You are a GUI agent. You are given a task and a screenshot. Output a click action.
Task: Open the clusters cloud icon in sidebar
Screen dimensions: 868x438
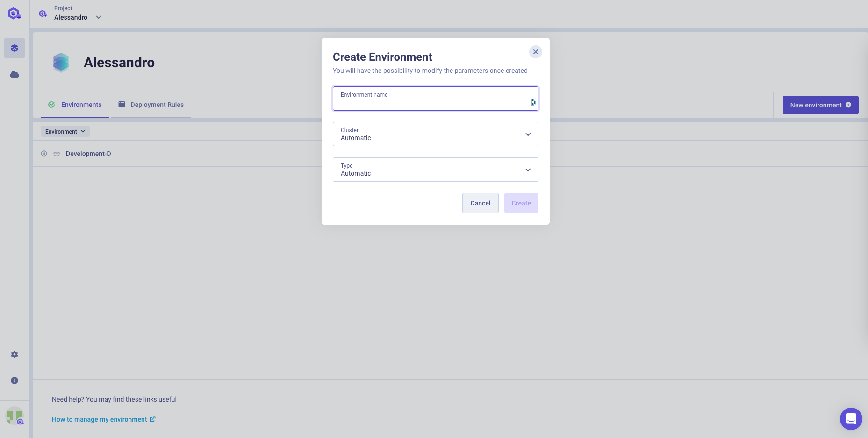tap(14, 74)
